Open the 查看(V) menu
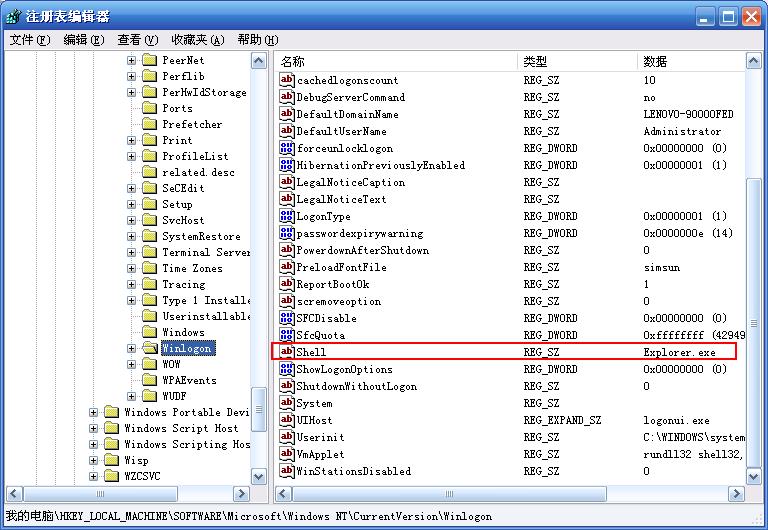The width and height of the screenshot is (768, 530). pos(138,40)
